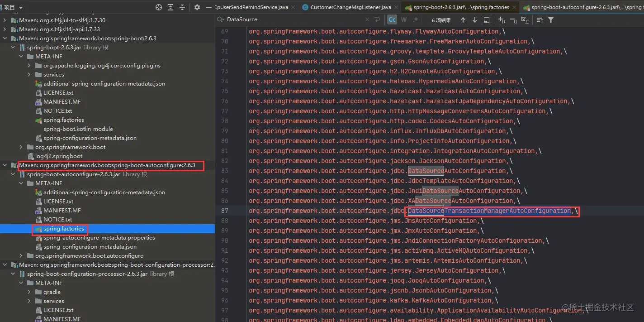Screen dimensions: 644x322
Task: Open search options multiline icon
Action: pos(540,20)
